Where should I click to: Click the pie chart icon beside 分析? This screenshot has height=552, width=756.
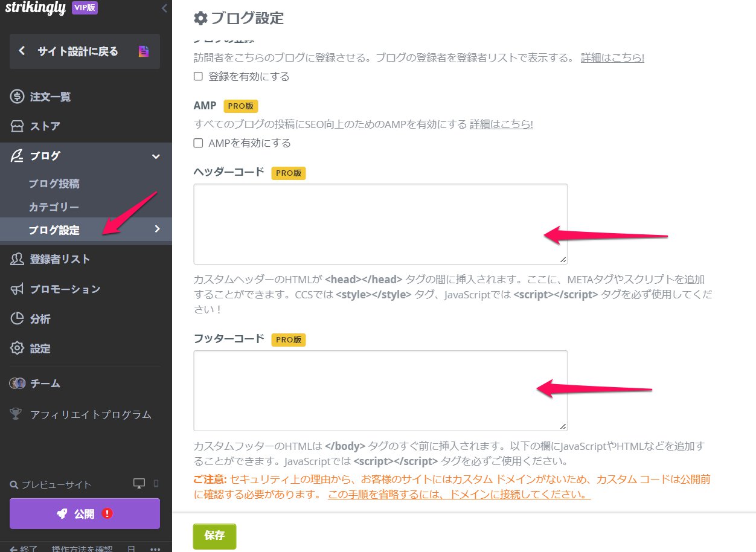coord(17,318)
